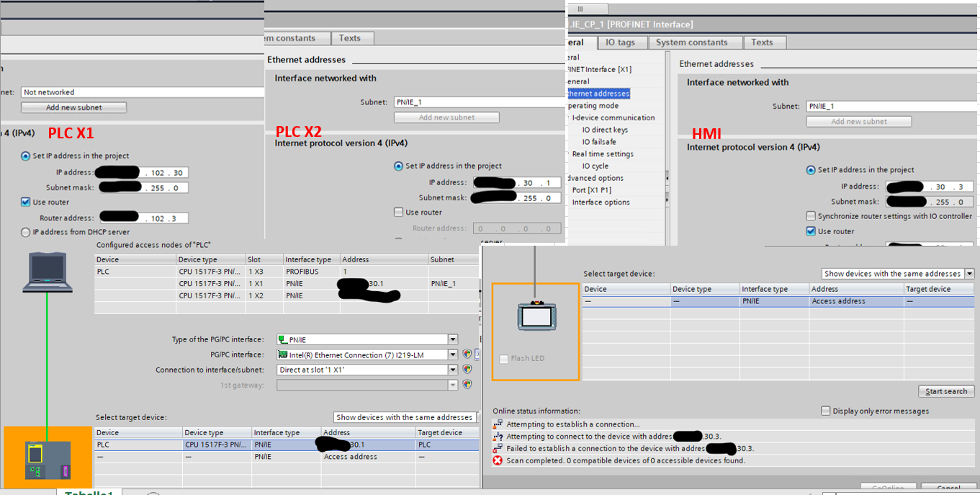This screenshot has width=980, height=495.
Task: Click Subnet field showing 'Not networked'
Action: [x=143, y=92]
